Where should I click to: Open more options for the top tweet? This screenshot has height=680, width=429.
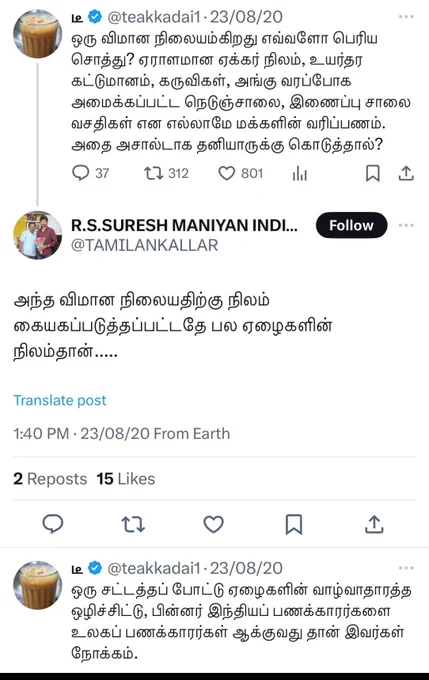pos(406,16)
